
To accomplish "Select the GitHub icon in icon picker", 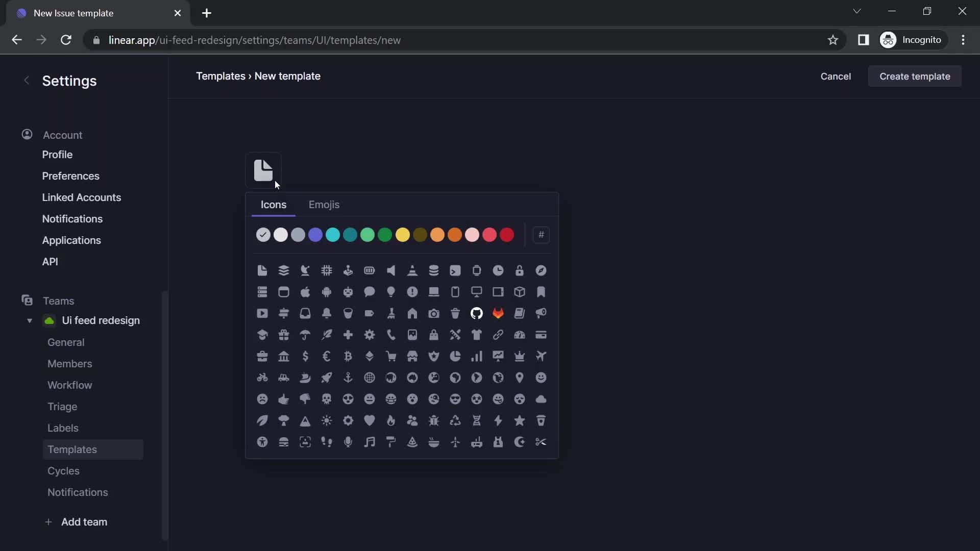I will 477,313.
